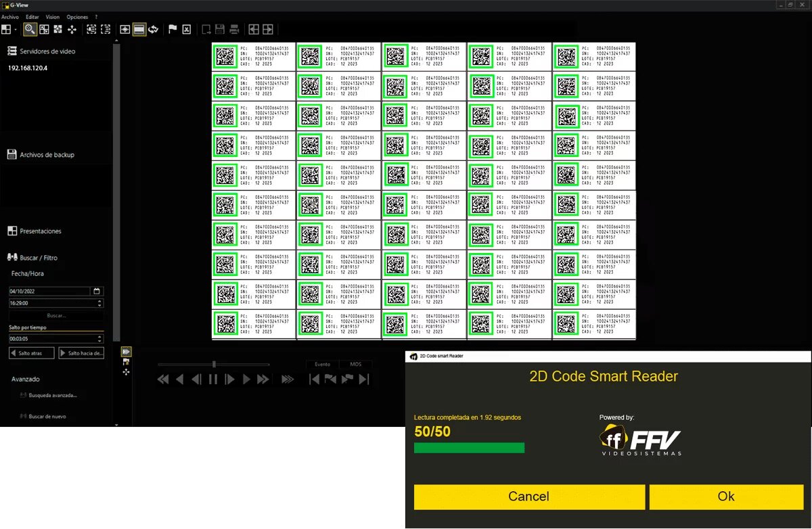Jump to the first event
812x529 pixels.
[x=315, y=380]
